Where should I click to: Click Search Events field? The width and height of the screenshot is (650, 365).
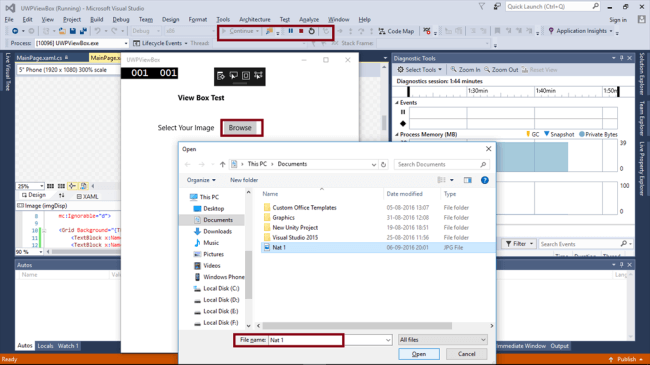click(x=584, y=244)
